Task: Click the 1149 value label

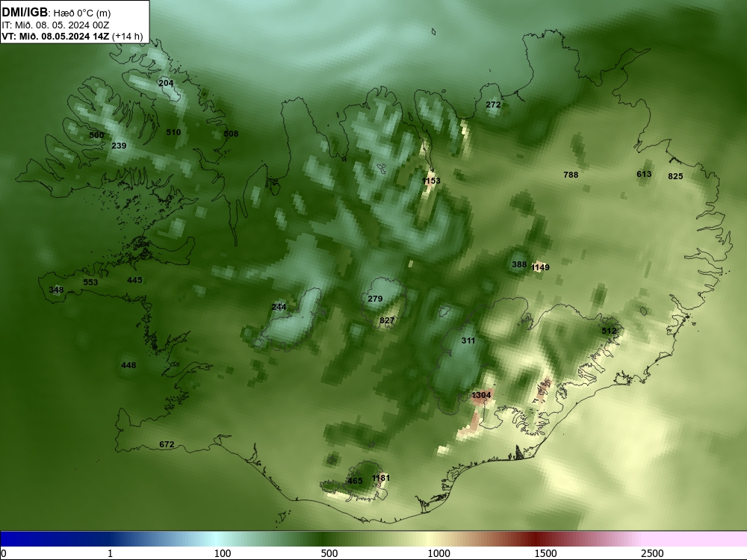Action: (x=540, y=267)
